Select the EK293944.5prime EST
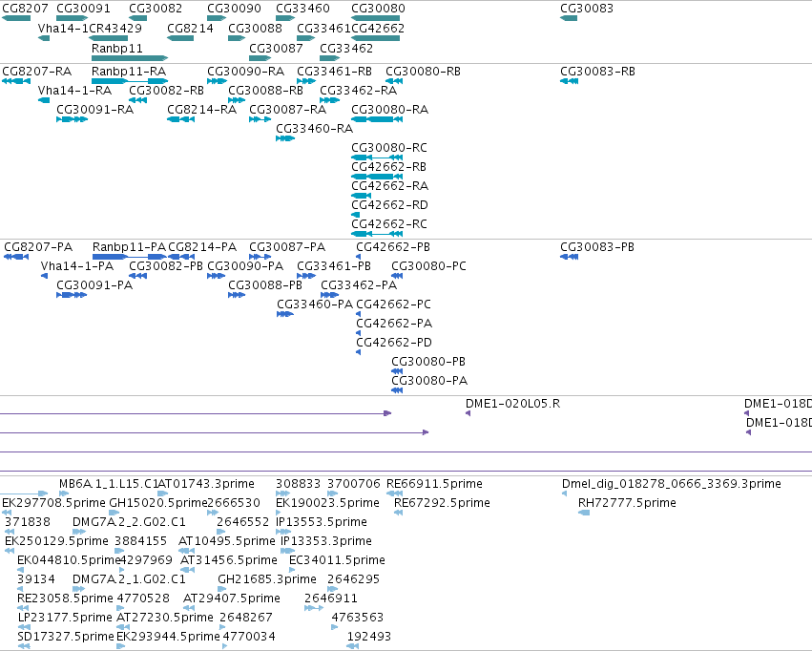The image size is (812, 651). point(120,646)
